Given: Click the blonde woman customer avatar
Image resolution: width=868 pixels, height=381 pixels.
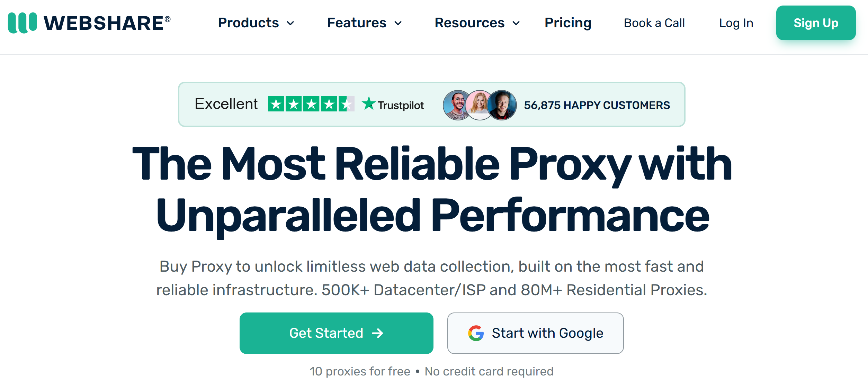Looking at the screenshot, I should tap(480, 105).
